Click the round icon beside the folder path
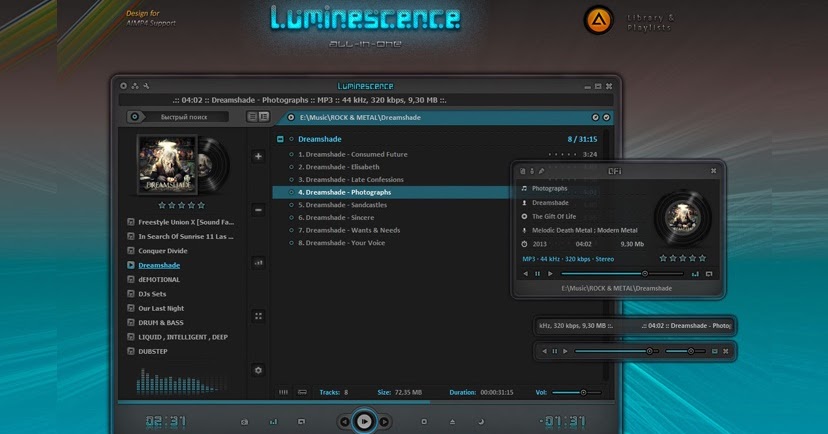The width and height of the screenshot is (828, 434). click(x=291, y=117)
